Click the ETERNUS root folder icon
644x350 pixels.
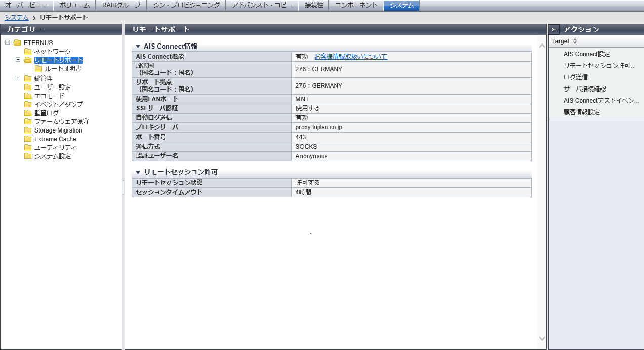[x=17, y=42]
